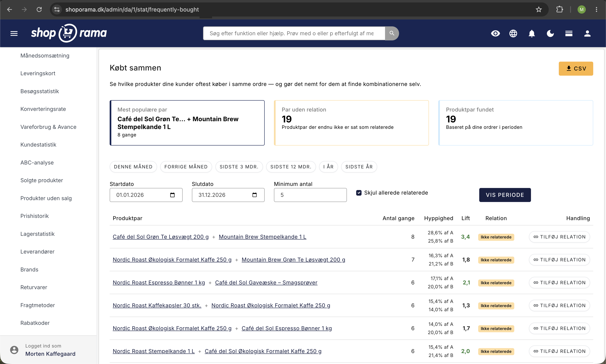Image resolution: width=606 pixels, height=364 pixels.
Task: Open the Slutdato calendar picker
Action: (x=255, y=195)
